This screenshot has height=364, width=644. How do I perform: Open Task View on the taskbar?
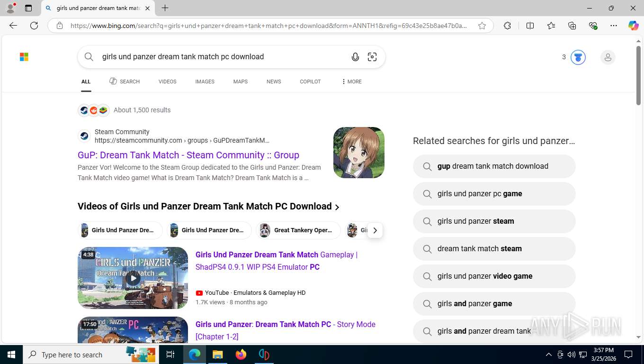(x=170, y=355)
